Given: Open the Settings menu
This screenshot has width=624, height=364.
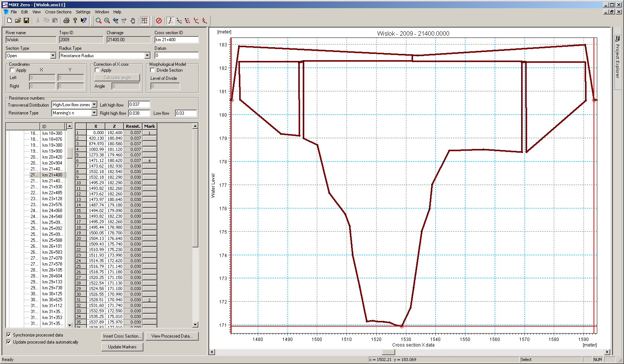Looking at the screenshot, I should (x=83, y=12).
